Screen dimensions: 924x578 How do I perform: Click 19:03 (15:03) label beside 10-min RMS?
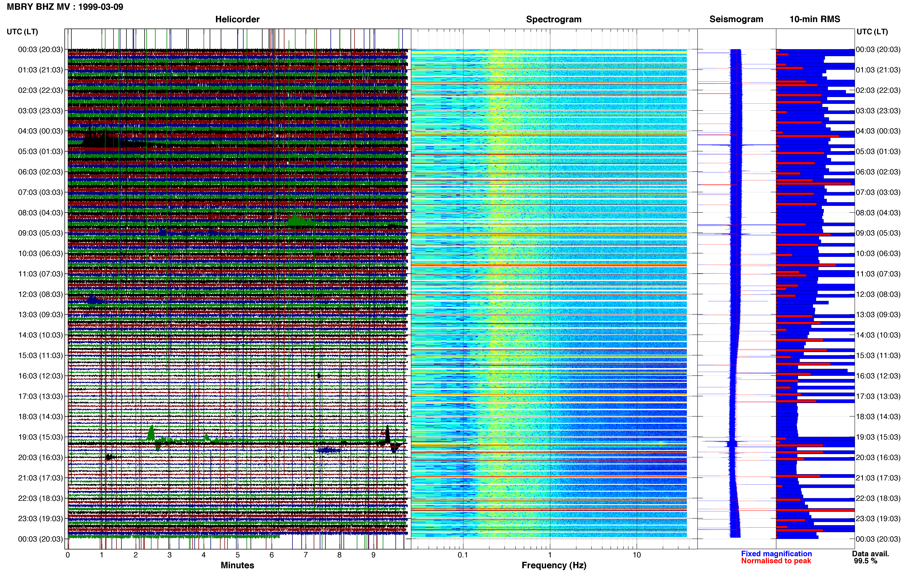(878, 437)
